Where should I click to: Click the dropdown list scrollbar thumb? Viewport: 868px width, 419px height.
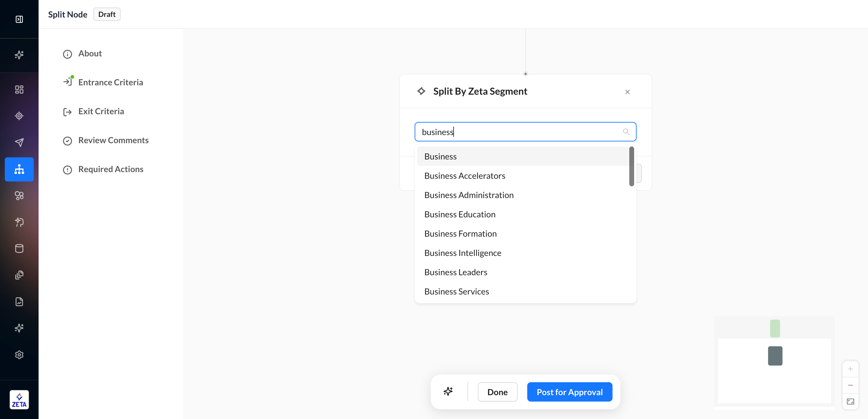(631, 166)
